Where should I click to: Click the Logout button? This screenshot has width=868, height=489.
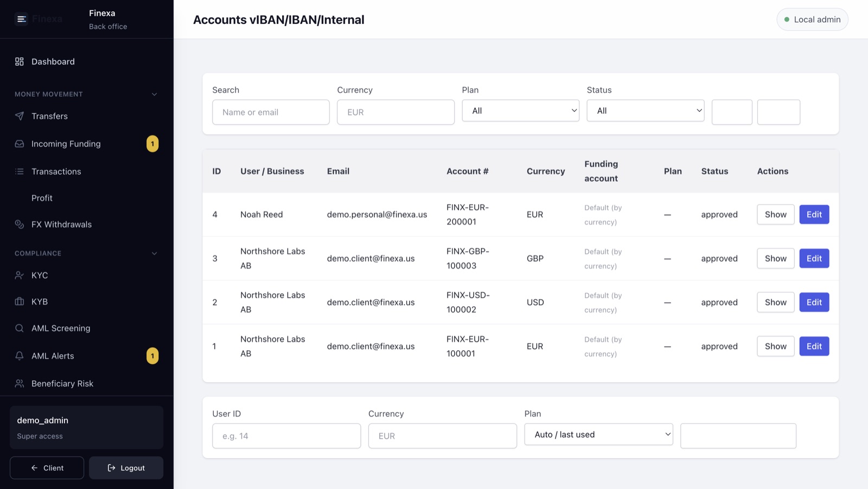[x=126, y=468]
